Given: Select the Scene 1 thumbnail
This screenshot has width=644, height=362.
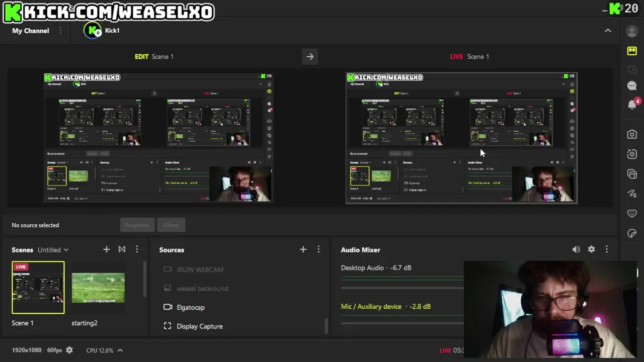Looking at the screenshot, I should [x=38, y=288].
